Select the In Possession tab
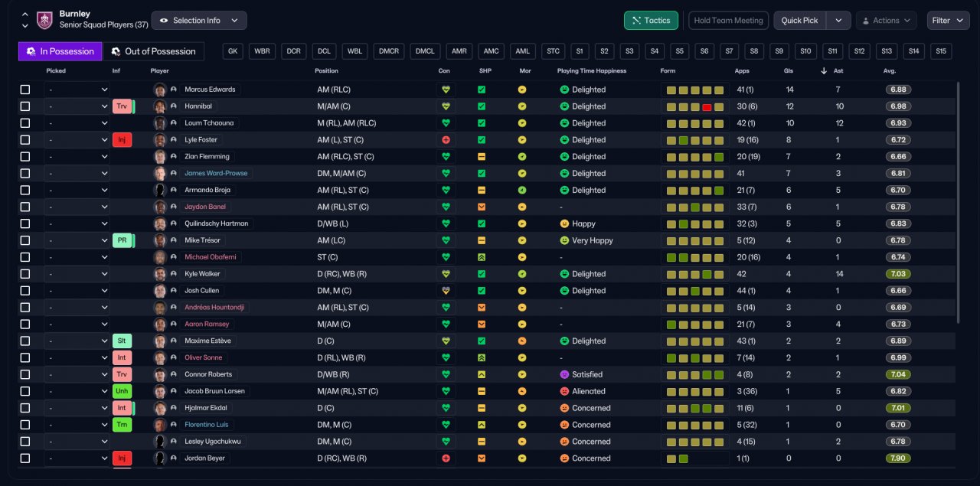Viewport: 980px width, 486px height. [60, 51]
